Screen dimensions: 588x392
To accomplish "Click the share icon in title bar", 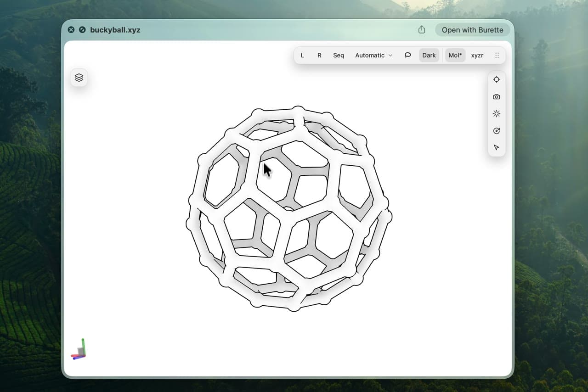I will coord(422,30).
